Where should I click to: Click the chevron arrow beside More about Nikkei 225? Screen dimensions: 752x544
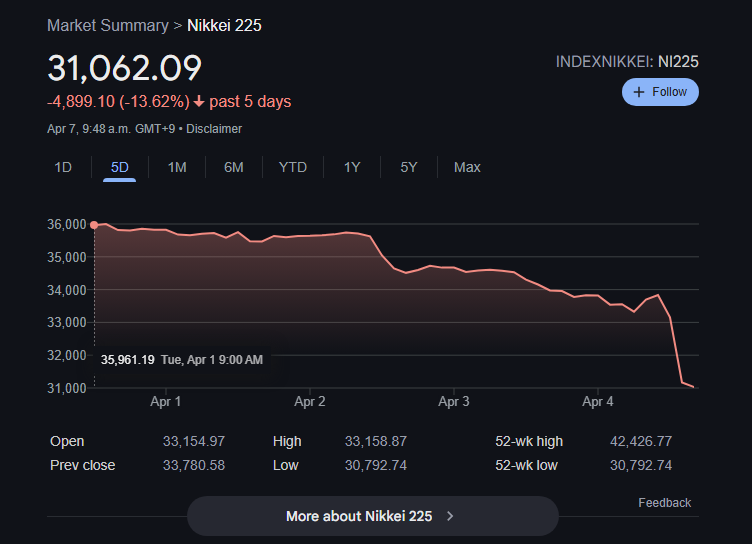pos(450,516)
